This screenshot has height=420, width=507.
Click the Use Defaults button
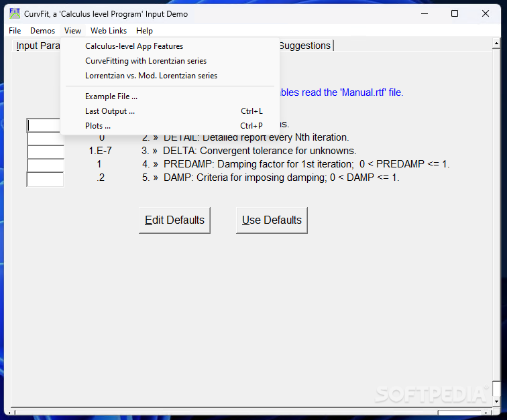click(x=272, y=220)
